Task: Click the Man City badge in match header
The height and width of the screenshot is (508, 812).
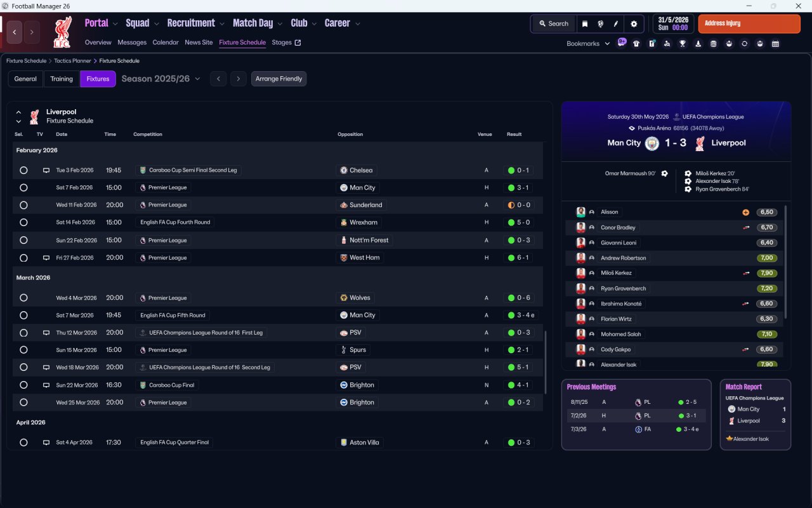Action: tap(652, 143)
